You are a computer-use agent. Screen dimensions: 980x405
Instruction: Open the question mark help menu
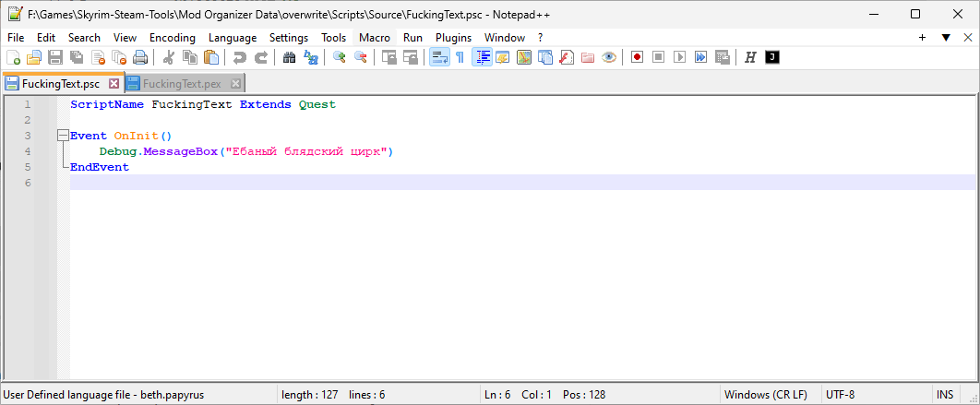tap(540, 38)
